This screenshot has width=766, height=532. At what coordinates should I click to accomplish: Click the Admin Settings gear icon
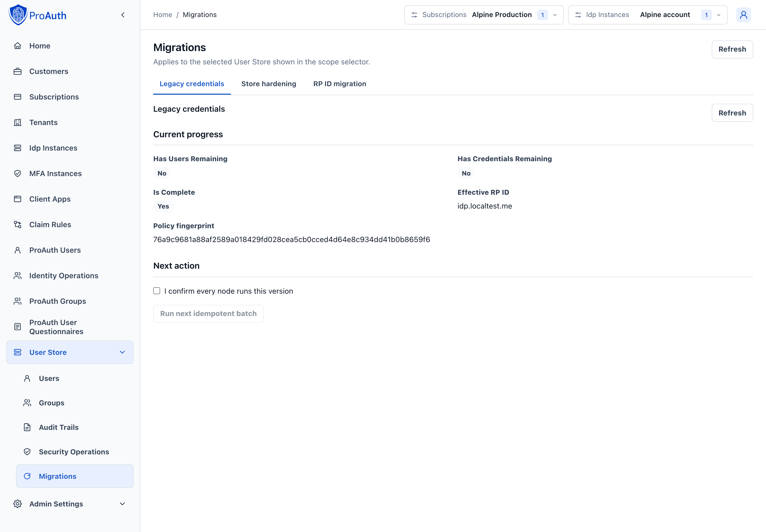(x=18, y=504)
